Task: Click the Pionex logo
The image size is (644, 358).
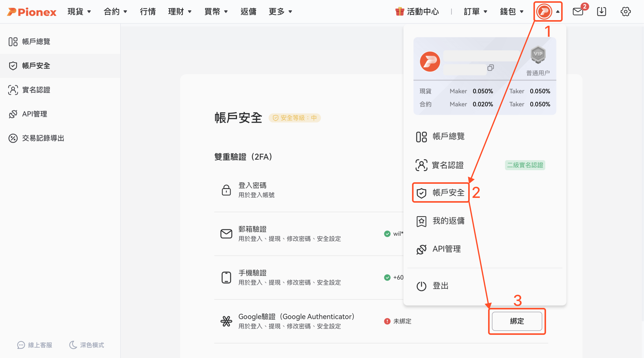Action: (x=32, y=12)
